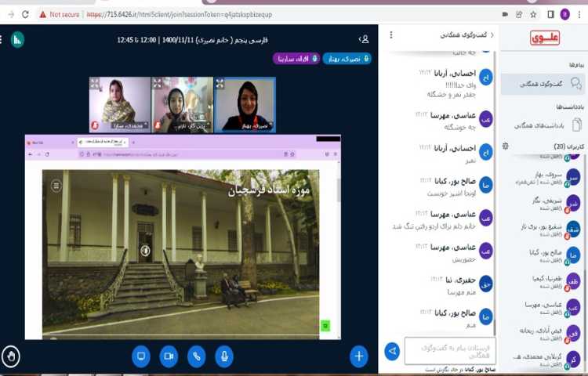Click message خانم دلم برای اردو رفتن تنگ شد
This screenshot has height=376, width=588.
point(434,226)
